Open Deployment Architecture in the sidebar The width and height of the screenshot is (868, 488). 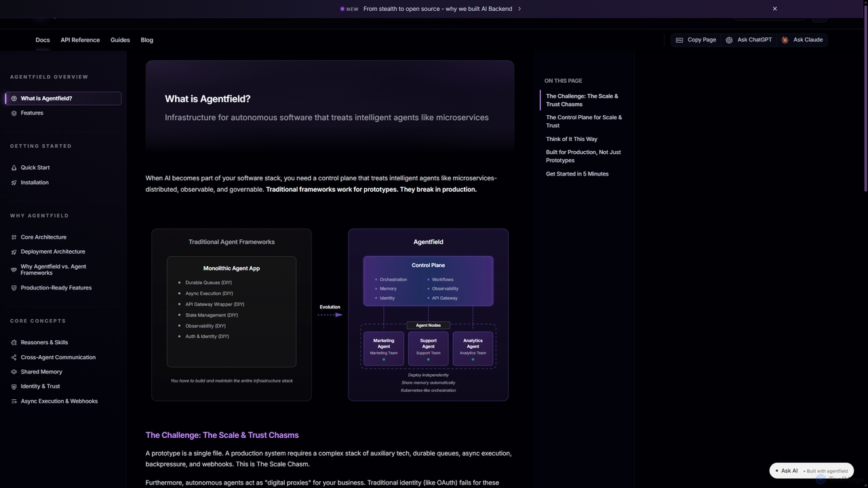[x=63, y=251]
